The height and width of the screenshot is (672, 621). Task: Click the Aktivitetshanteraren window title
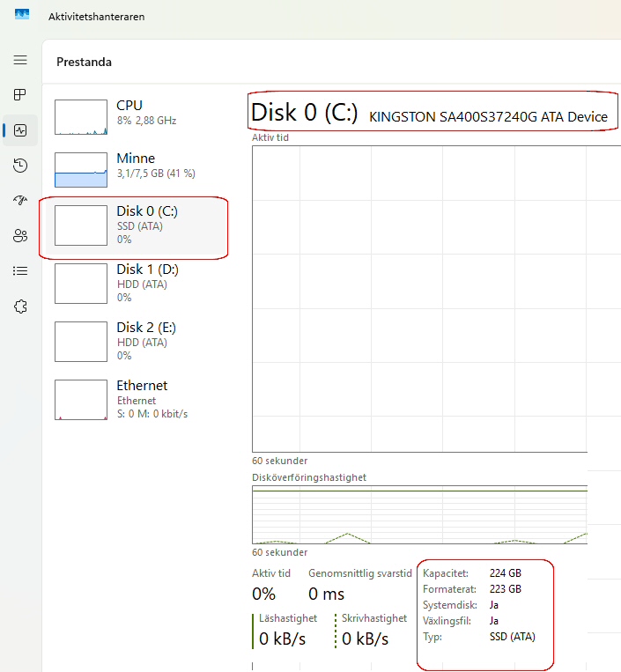96,17
